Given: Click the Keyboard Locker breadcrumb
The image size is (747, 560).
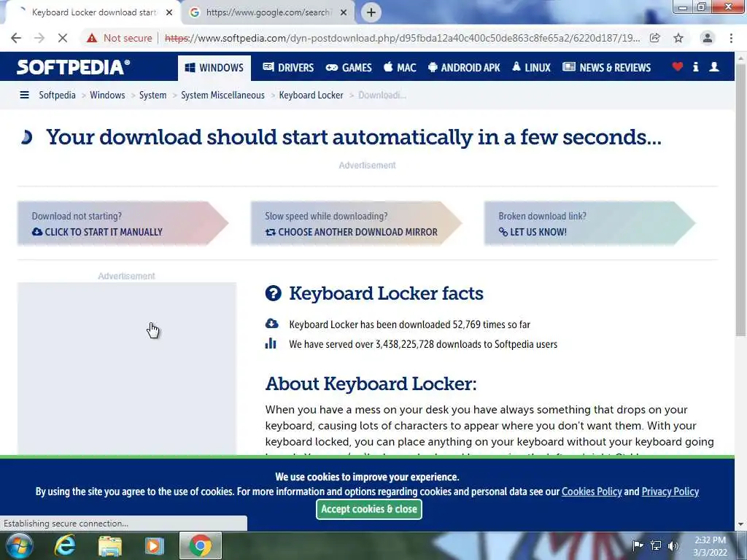Looking at the screenshot, I should (x=311, y=96).
